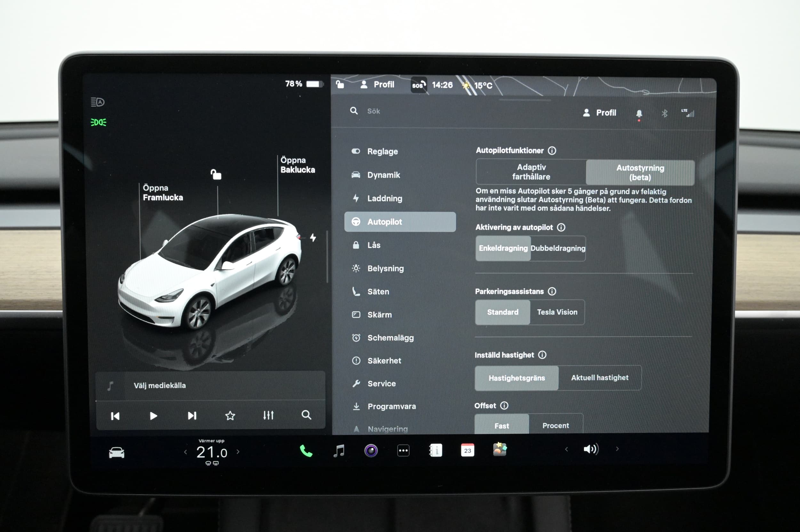This screenshot has height=532, width=800.
Task: Show info for Inställd hastighet
Action: coord(542,355)
